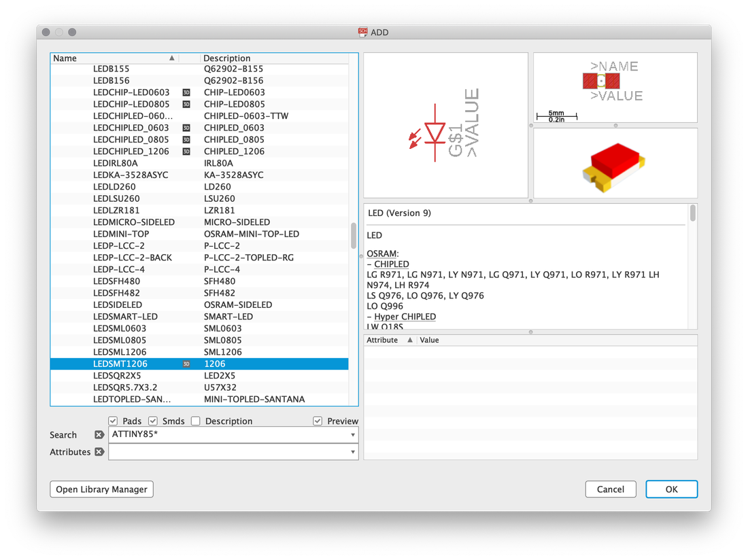Select the LEDMINI-TOP row
Viewport: 748px width, 560px height.
click(x=199, y=234)
